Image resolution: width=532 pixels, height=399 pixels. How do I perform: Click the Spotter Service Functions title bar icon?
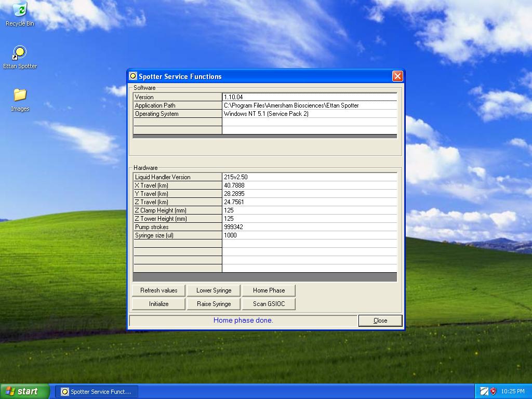[x=134, y=76]
